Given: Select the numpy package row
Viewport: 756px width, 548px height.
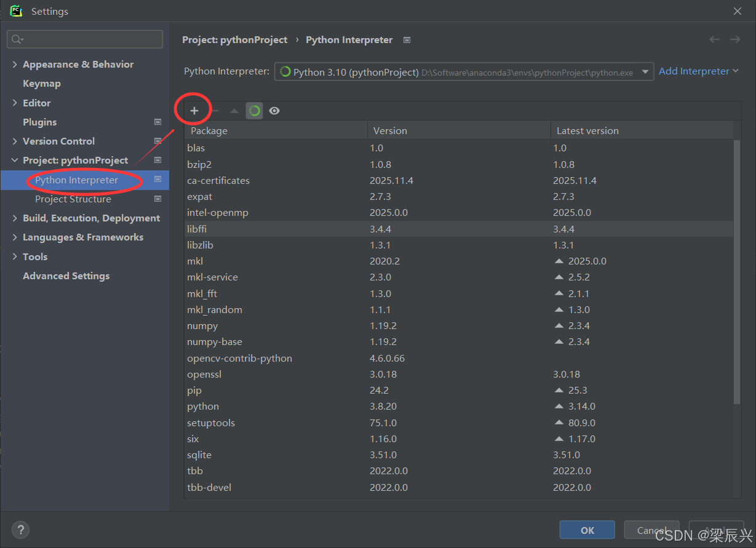Looking at the screenshot, I should coord(459,325).
